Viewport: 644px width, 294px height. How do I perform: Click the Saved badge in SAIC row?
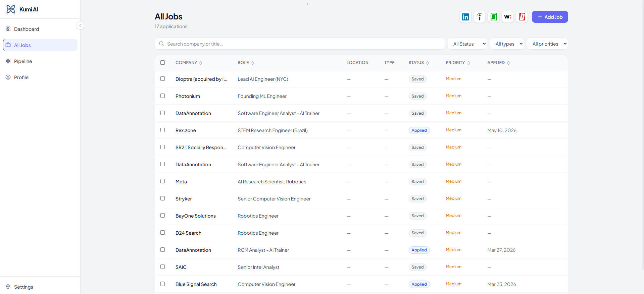coord(417,267)
